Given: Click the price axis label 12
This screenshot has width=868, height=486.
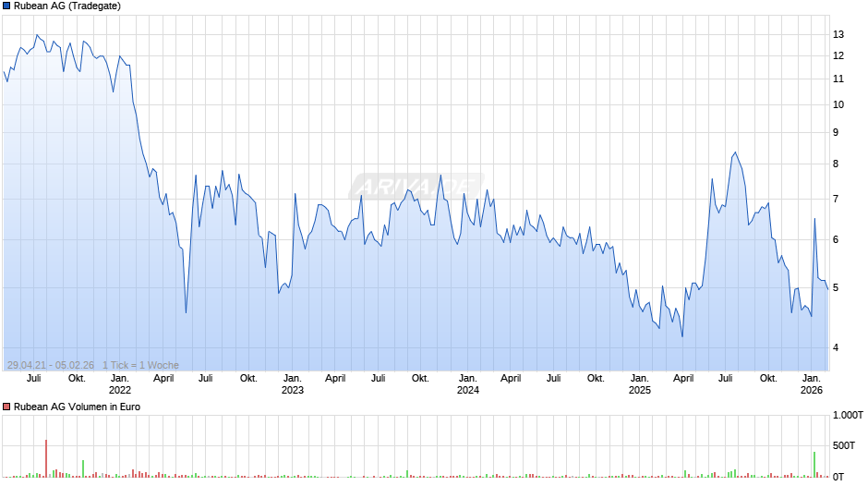Looking at the screenshot, I should [838, 55].
